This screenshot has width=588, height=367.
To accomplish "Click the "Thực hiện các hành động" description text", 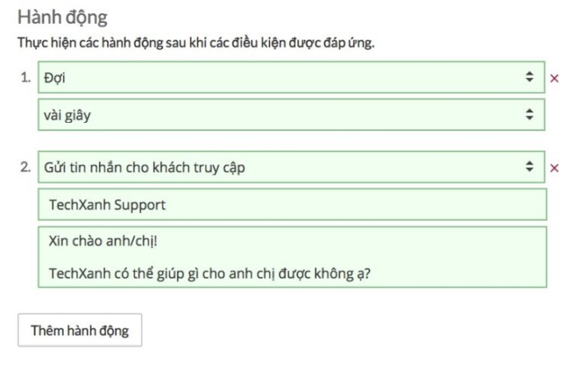I will click(x=197, y=43).
